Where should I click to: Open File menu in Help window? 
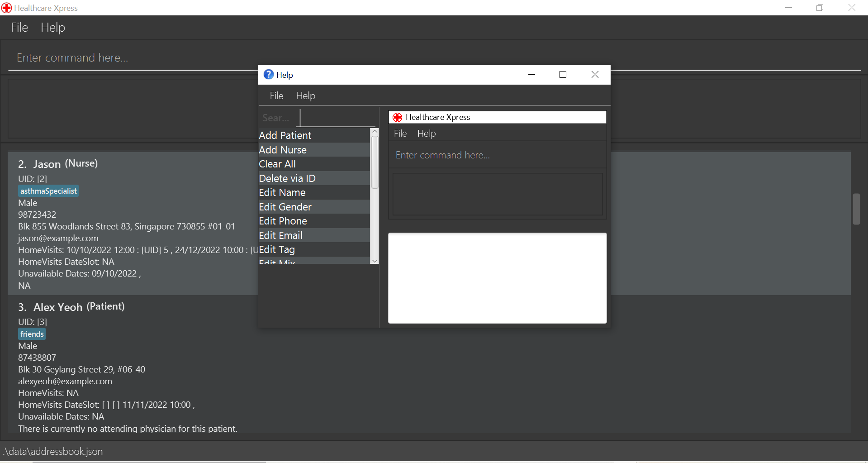[x=276, y=96]
